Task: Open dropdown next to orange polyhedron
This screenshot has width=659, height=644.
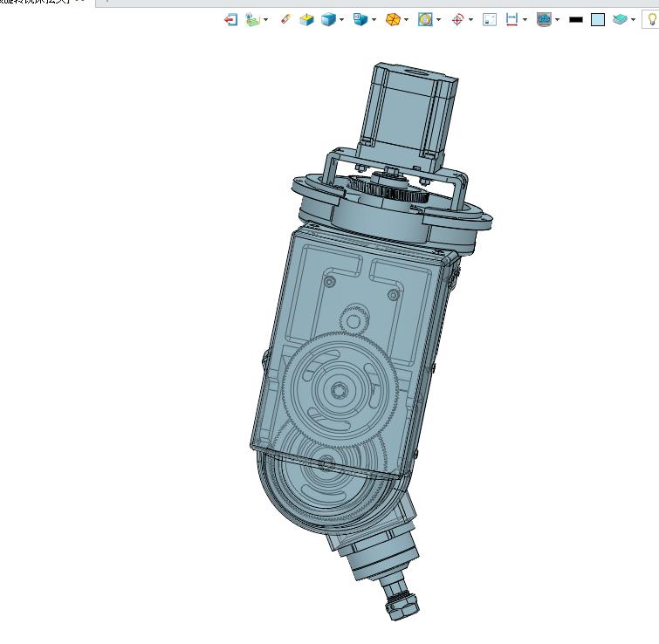Action: pos(406,20)
